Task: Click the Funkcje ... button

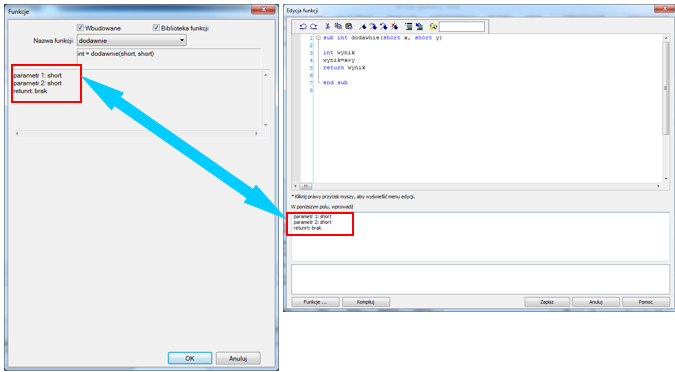Action: point(315,302)
